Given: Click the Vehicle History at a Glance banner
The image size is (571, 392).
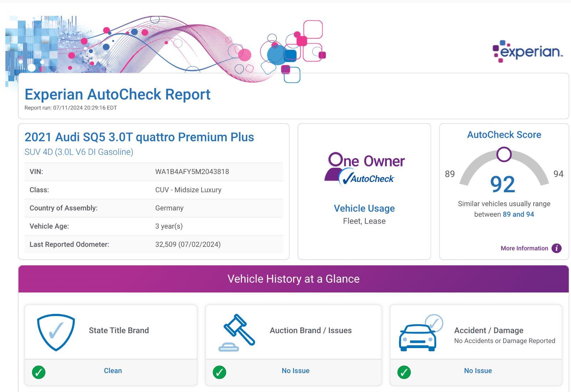Looking at the screenshot, I should (x=293, y=279).
